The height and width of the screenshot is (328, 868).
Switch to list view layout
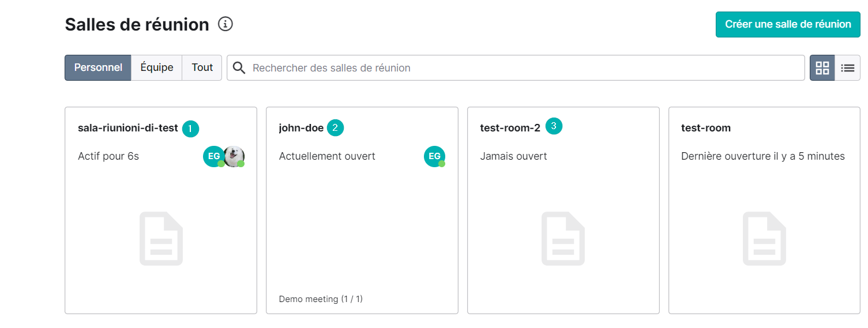[848, 67]
